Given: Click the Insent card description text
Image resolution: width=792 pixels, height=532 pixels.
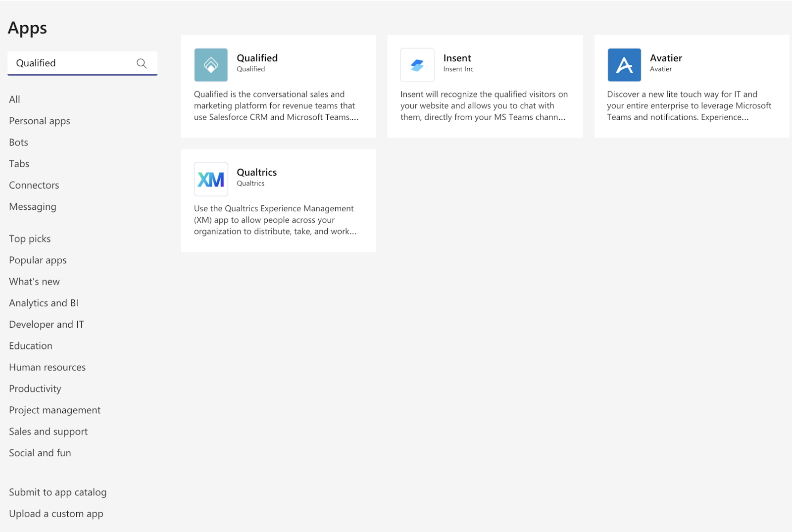Looking at the screenshot, I should pyautogui.click(x=484, y=106).
